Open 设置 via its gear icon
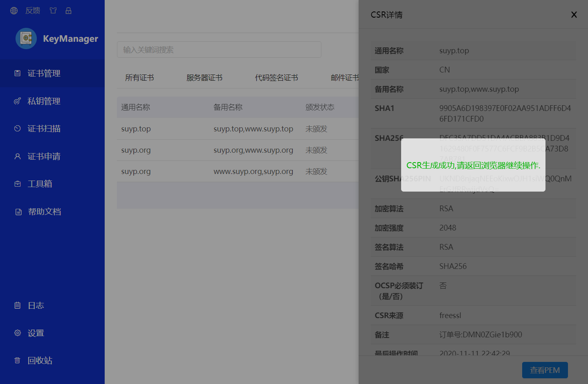This screenshot has height=384, width=588. (x=17, y=333)
